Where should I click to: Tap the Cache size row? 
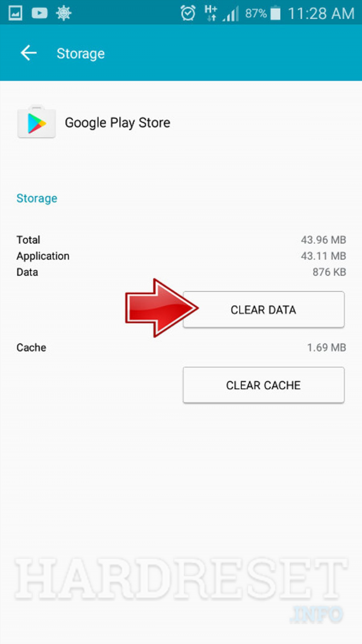(181, 347)
